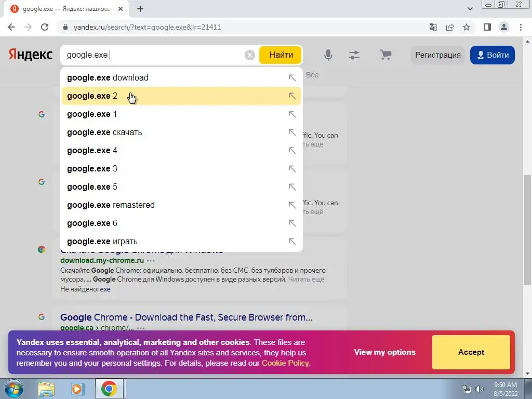Open Windows Media Player from taskbar
The image size is (532, 399).
(77, 389)
